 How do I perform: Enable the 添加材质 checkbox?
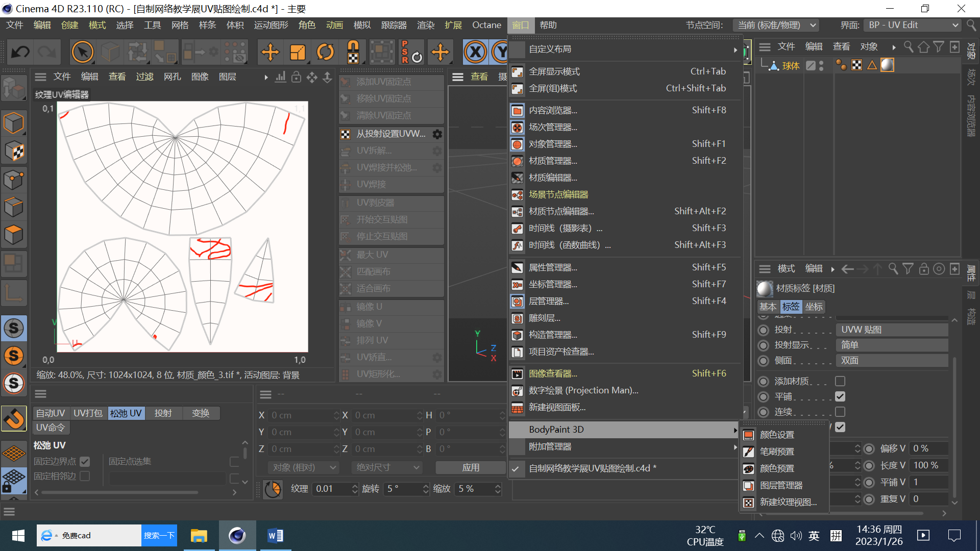click(x=840, y=381)
